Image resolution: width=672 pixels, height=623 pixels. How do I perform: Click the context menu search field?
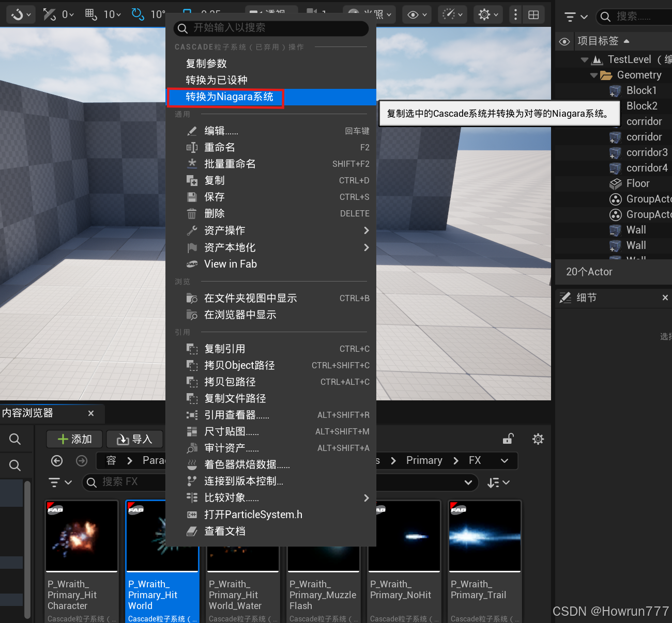(271, 28)
